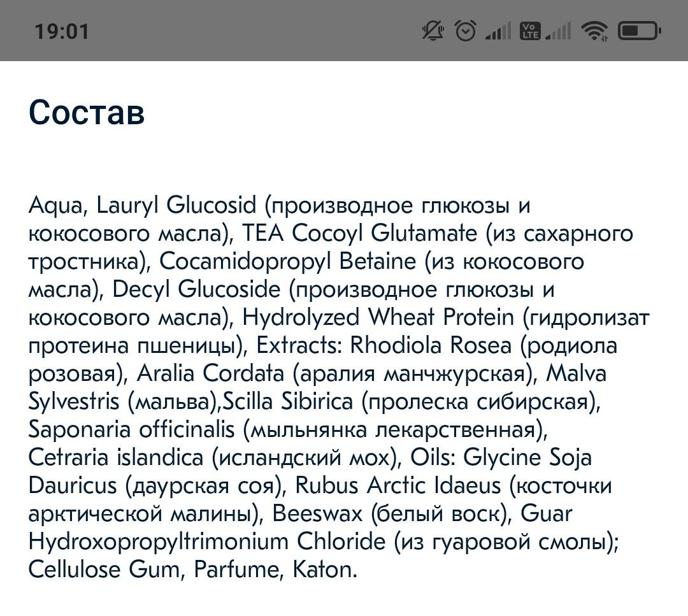688x616 pixels.
Task: Tap the Beeswax ingredient word
Action: tap(317, 514)
